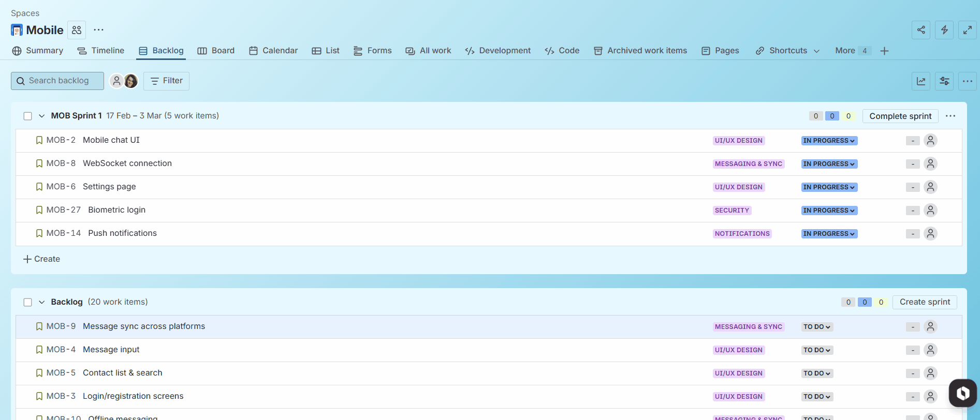The image size is (980, 420).
Task: Click the NOTIFICATIONS label on MOB-14
Action: pyautogui.click(x=742, y=234)
